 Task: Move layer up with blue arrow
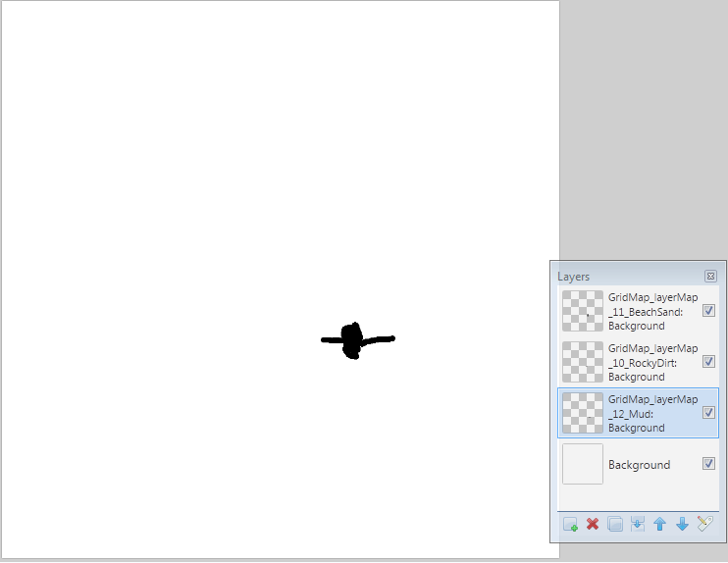click(x=659, y=524)
